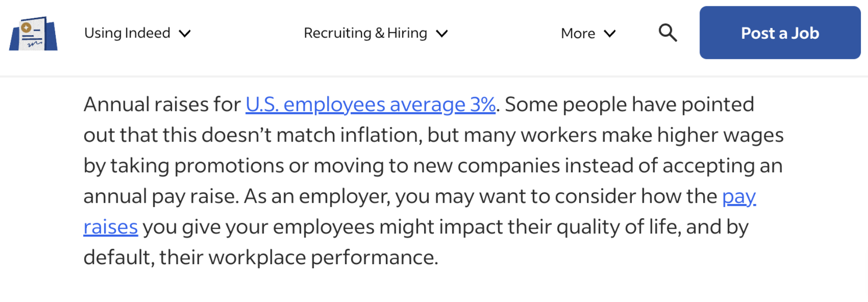Click the "3%" text in the link

click(483, 104)
